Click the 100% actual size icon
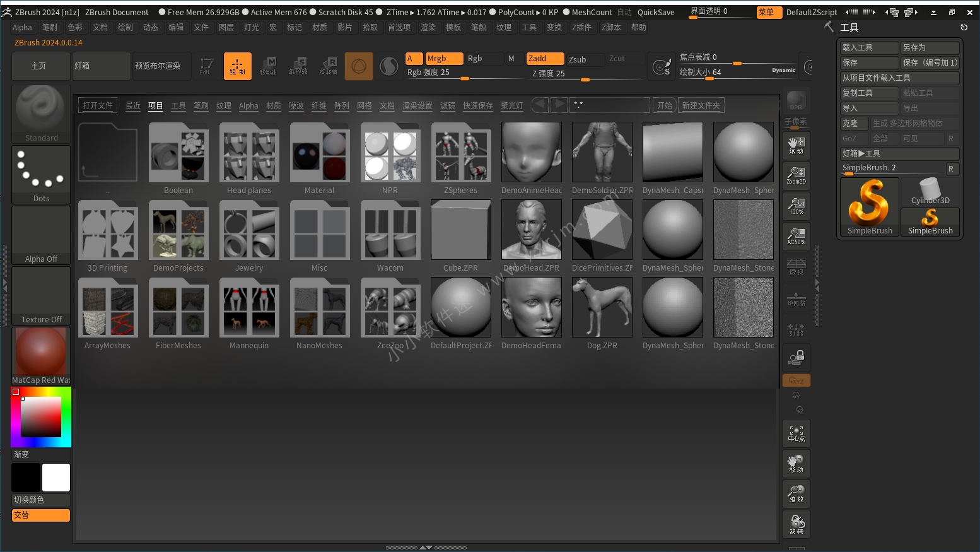The image size is (980, 552). coord(796,206)
